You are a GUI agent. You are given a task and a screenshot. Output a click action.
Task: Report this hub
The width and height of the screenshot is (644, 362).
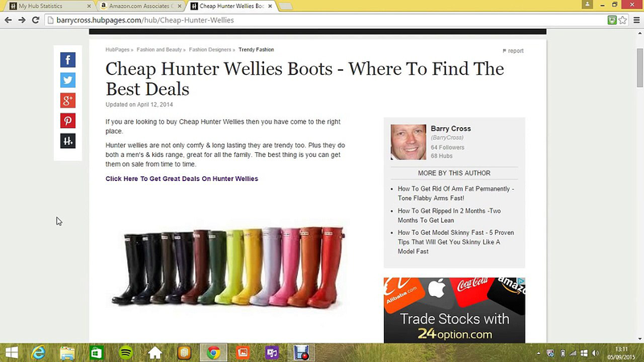coord(513,51)
